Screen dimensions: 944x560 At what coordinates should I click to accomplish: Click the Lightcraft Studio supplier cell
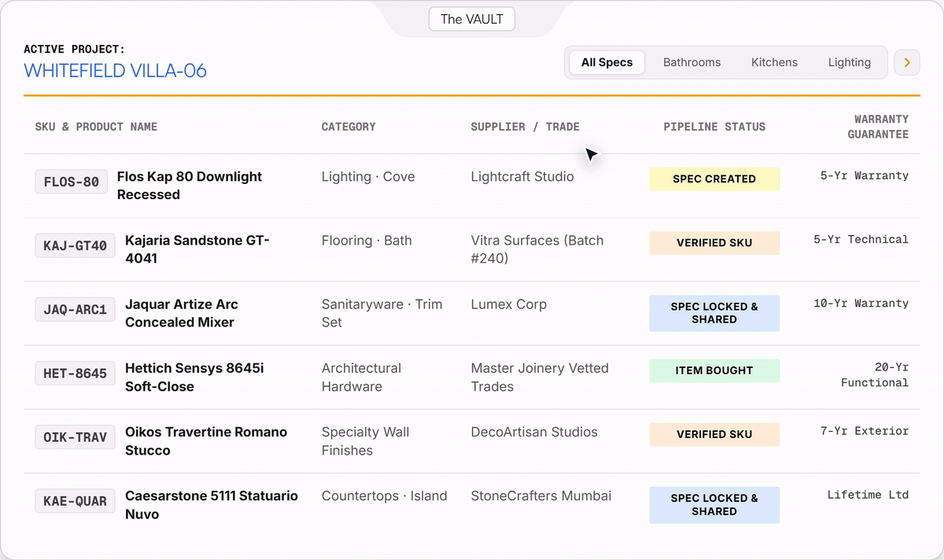(x=522, y=176)
